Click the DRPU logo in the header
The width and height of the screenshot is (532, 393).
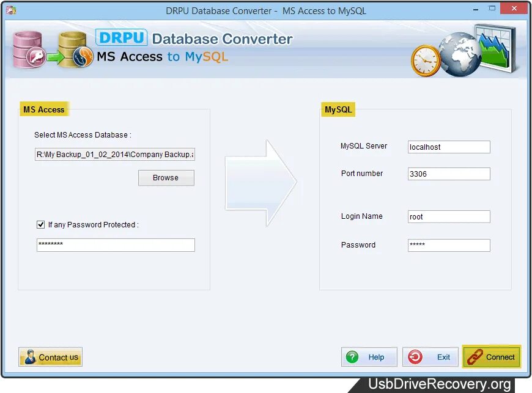121,38
